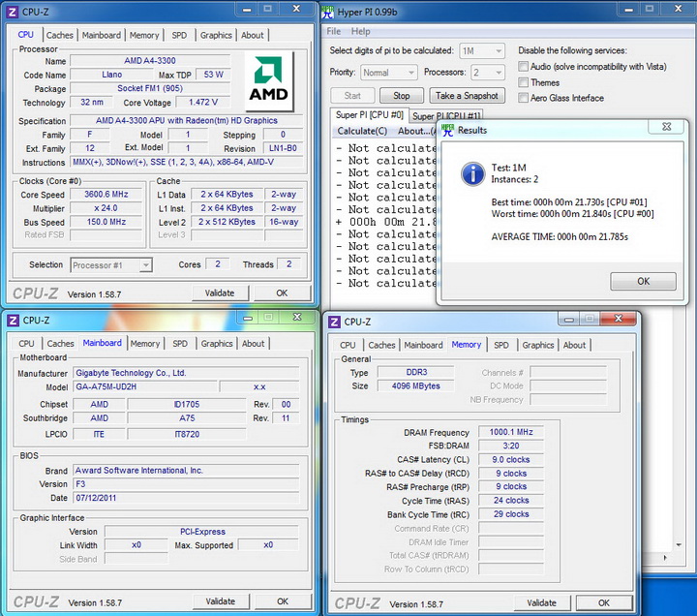This screenshot has width=697, height=616.
Task: Enable the Audio service disable checkbox
Action: pos(524,67)
